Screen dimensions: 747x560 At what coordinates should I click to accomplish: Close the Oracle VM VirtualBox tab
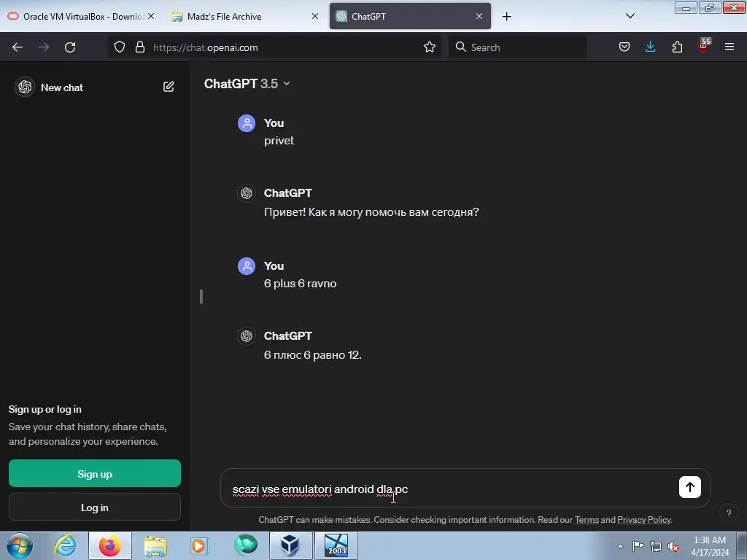click(151, 16)
